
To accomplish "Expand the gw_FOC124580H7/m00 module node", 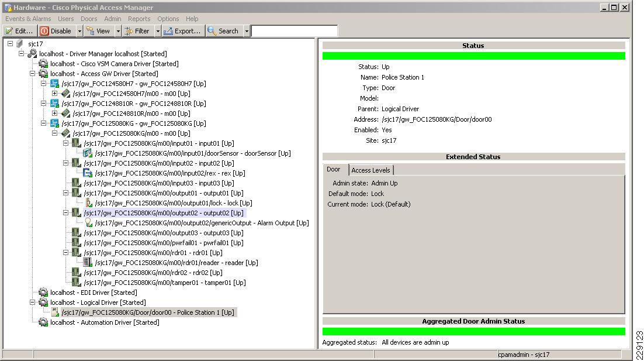I will (x=54, y=94).
